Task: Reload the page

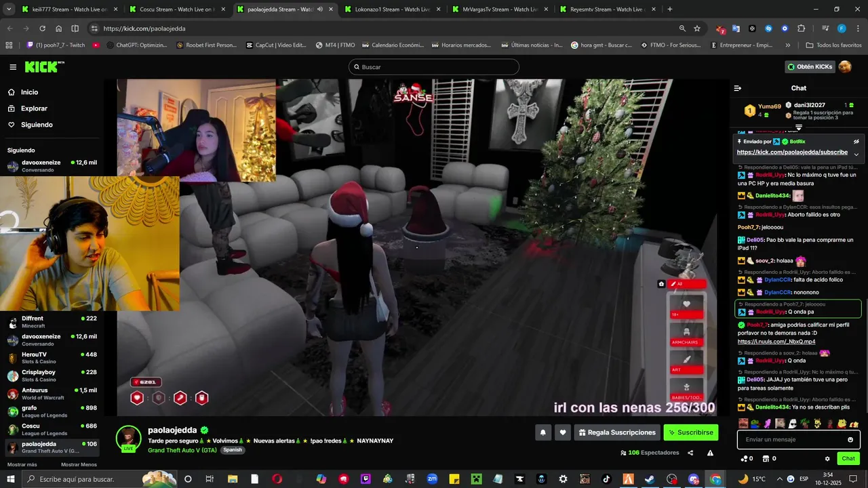Action: [42, 28]
